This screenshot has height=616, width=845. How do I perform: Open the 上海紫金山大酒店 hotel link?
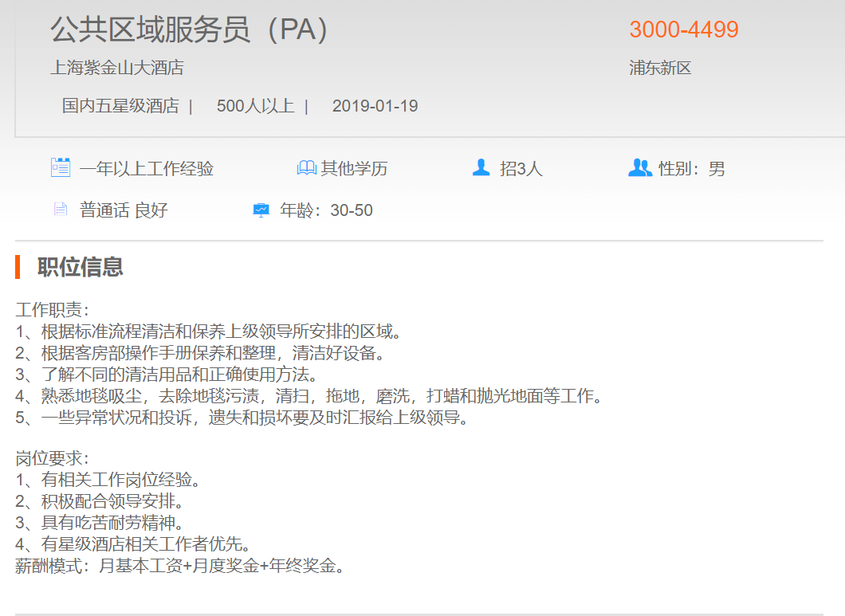tap(117, 68)
